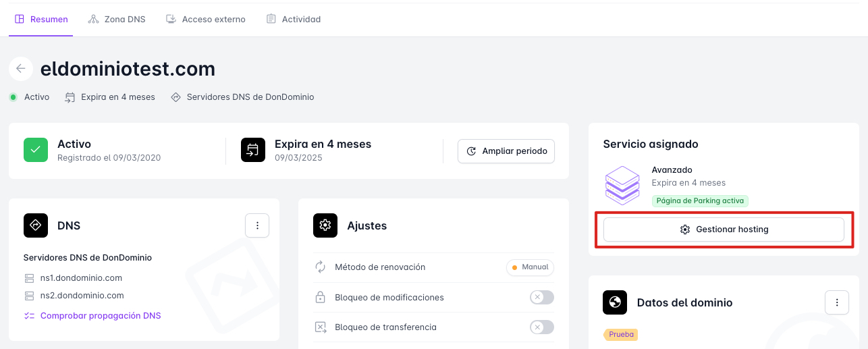
Task: Open Comprobar propagación DNS link
Action: [100, 316]
